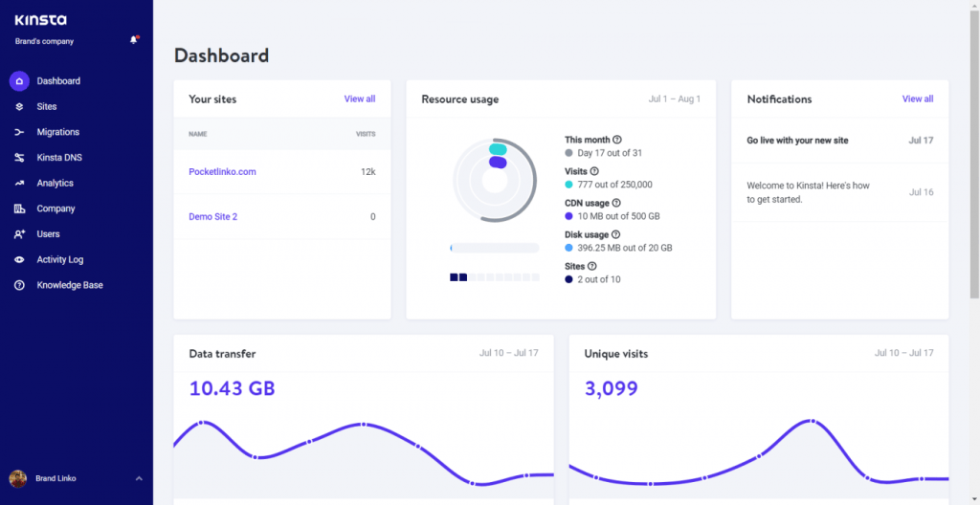Open the Pocketlinko.com site link
The height and width of the screenshot is (505, 980).
pos(222,172)
